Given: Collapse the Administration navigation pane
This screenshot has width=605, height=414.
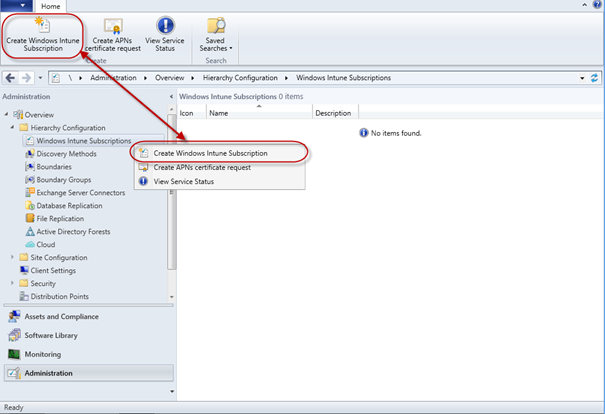Looking at the screenshot, I should tap(171, 96).
